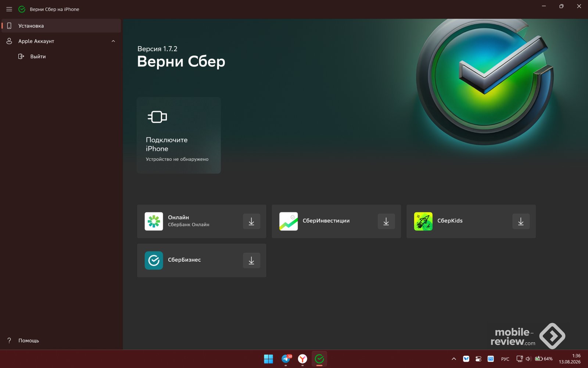Click the blue W tray icon
This screenshot has width=588, height=368.
coord(466,359)
